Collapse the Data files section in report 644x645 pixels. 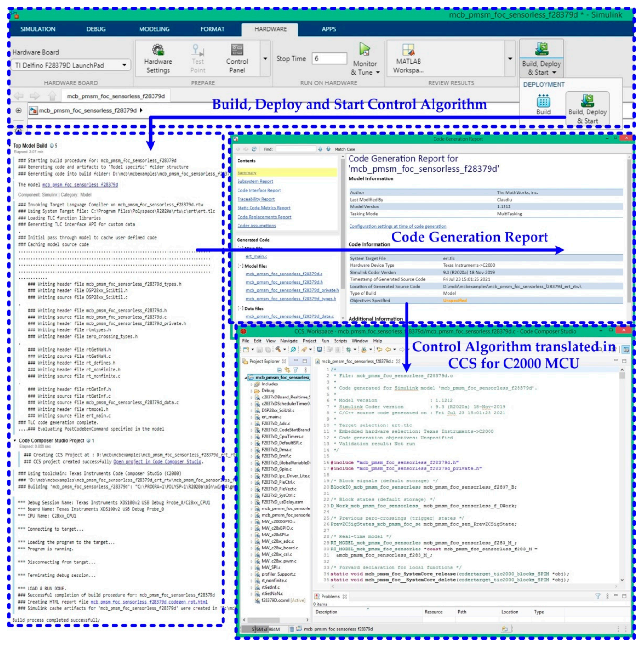(x=240, y=308)
